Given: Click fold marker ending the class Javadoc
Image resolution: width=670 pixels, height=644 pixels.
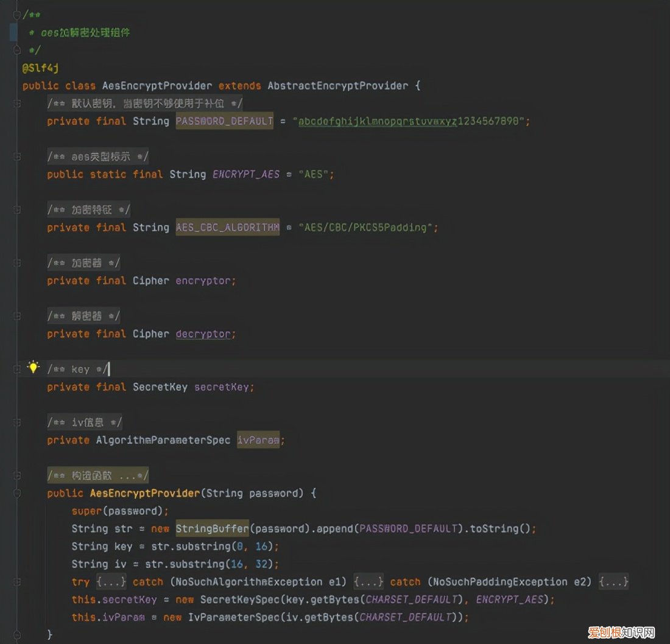Looking at the screenshot, I should [x=16, y=50].
